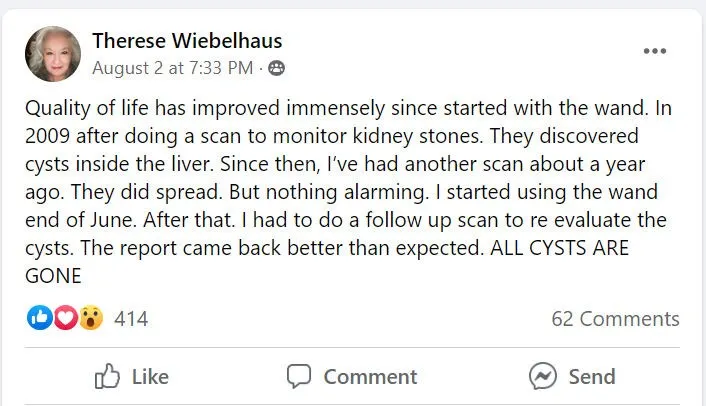Click the August 2 at 7:33 PM timestamp
The width and height of the screenshot is (706, 406).
point(174,69)
